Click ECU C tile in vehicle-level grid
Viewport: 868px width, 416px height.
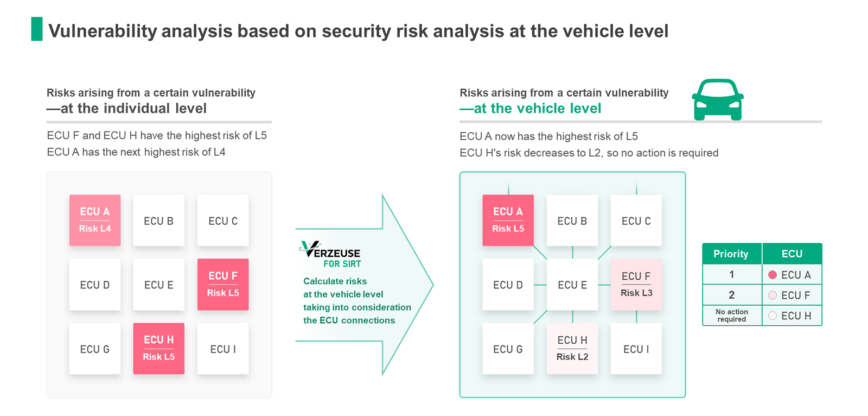pyautogui.click(x=636, y=220)
